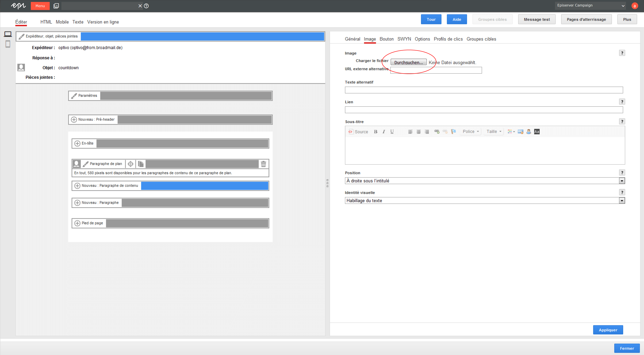This screenshot has width=644, height=355.
Task: Open the Identité visuelle dropdown
Action: (x=485, y=201)
